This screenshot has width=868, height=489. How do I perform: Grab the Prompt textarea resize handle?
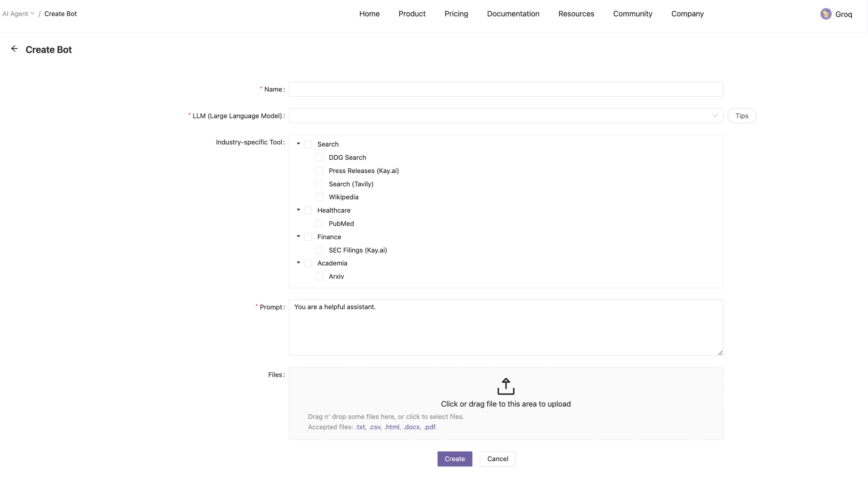coord(720,353)
